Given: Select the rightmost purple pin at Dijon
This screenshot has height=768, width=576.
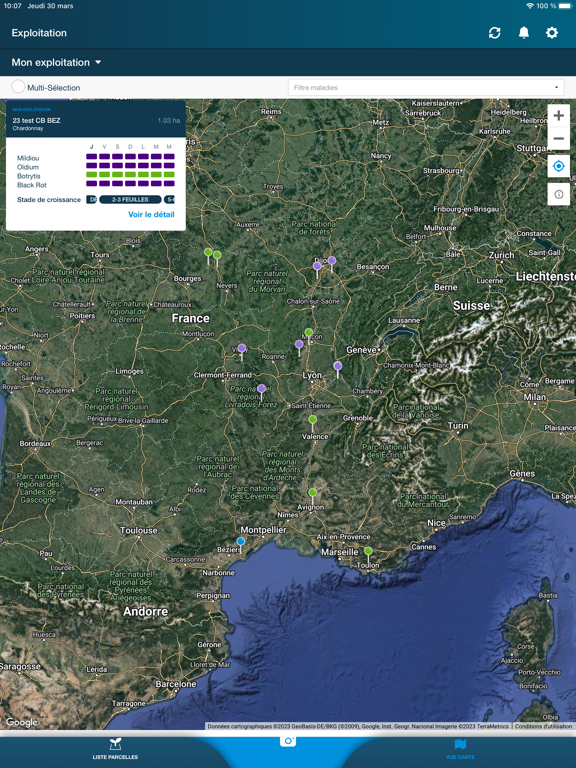Looking at the screenshot, I should tap(332, 263).
